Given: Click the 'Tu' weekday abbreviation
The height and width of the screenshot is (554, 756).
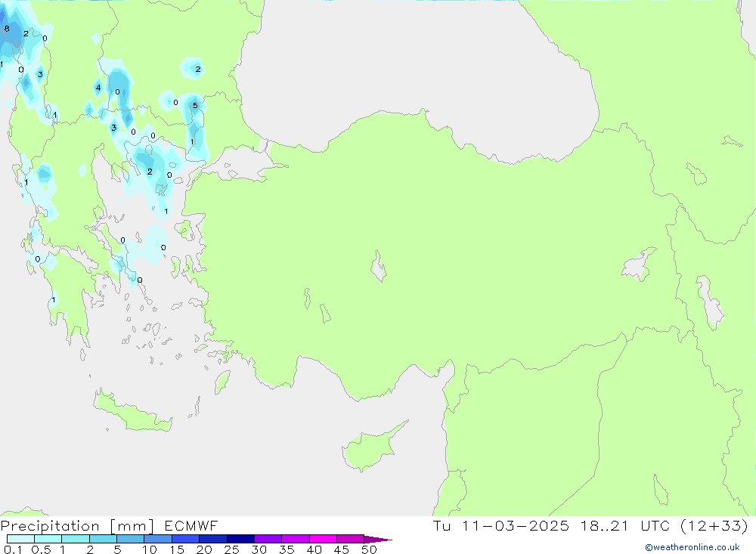Looking at the screenshot, I should pyautogui.click(x=442, y=525).
